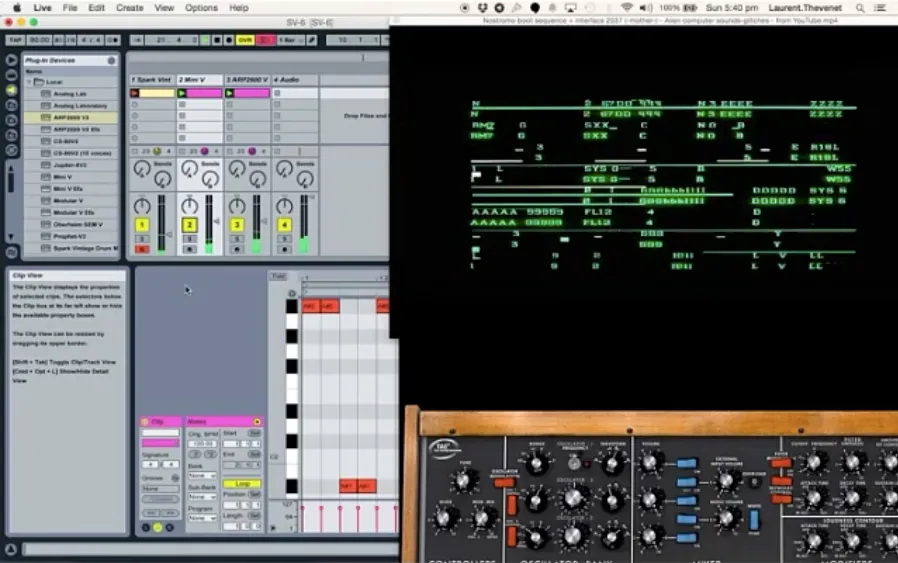Toggle the metronome button

pos(113,40)
